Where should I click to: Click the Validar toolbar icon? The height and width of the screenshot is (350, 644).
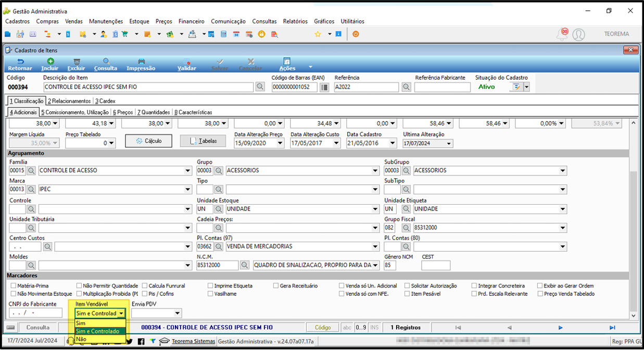coord(187,61)
